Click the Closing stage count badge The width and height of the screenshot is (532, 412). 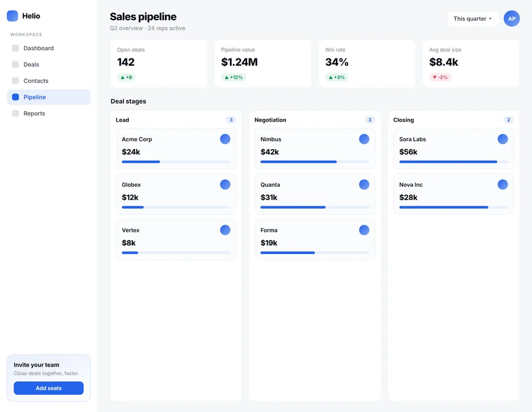508,120
